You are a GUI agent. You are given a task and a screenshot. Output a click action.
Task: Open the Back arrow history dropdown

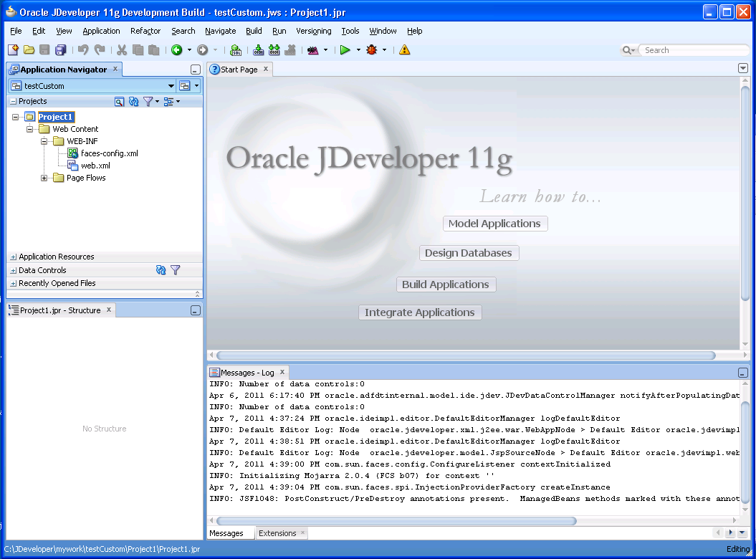(x=189, y=49)
